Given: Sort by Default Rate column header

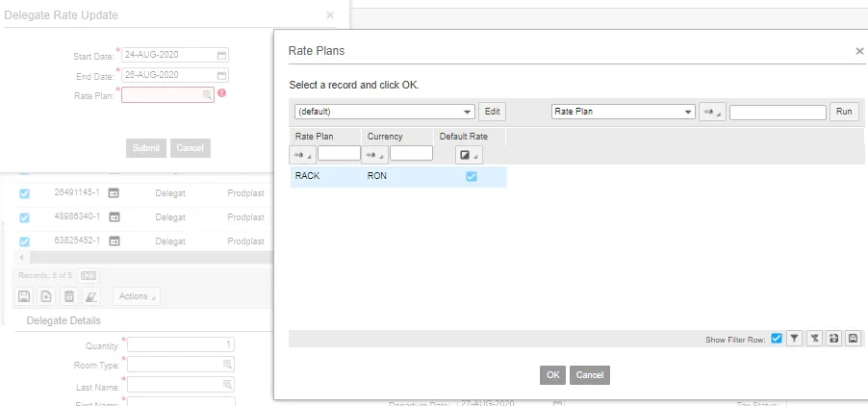Looking at the screenshot, I should tap(463, 136).
